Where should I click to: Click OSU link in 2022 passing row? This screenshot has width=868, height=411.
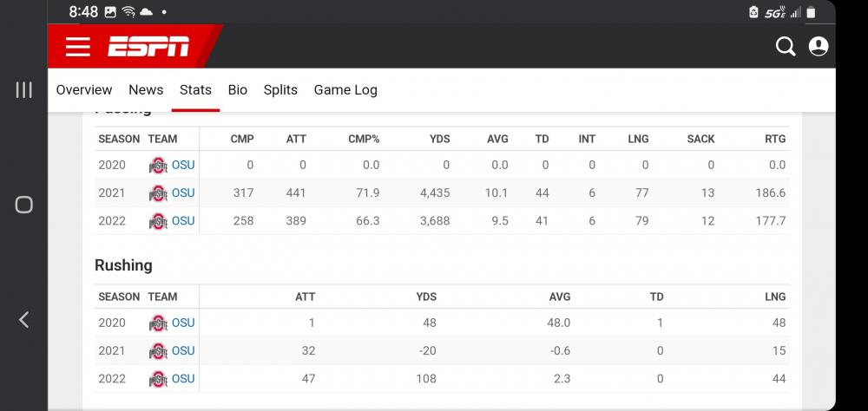(183, 221)
